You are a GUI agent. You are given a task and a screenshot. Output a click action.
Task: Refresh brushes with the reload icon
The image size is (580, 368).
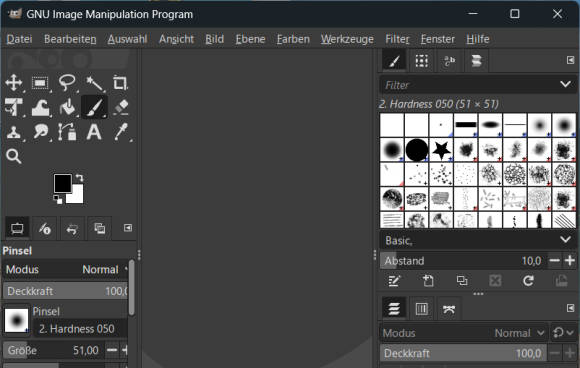528,281
